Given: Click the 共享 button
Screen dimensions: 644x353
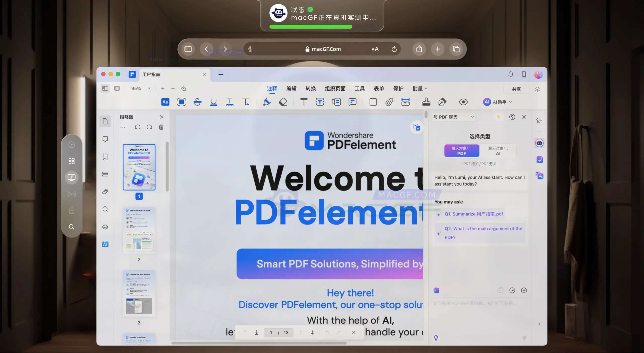Looking at the screenshot, I should [516, 89].
